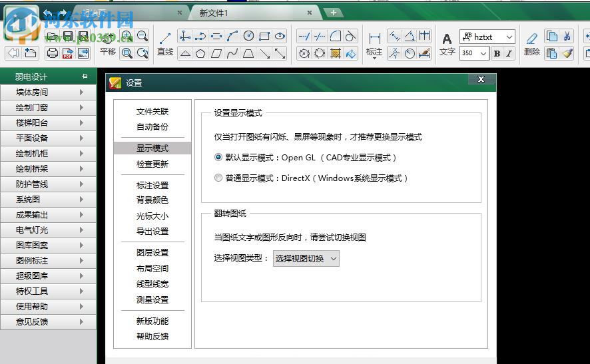Expand the 平面设备 menu
This screenshot has width=590, height=364.
tap(48, 138)
